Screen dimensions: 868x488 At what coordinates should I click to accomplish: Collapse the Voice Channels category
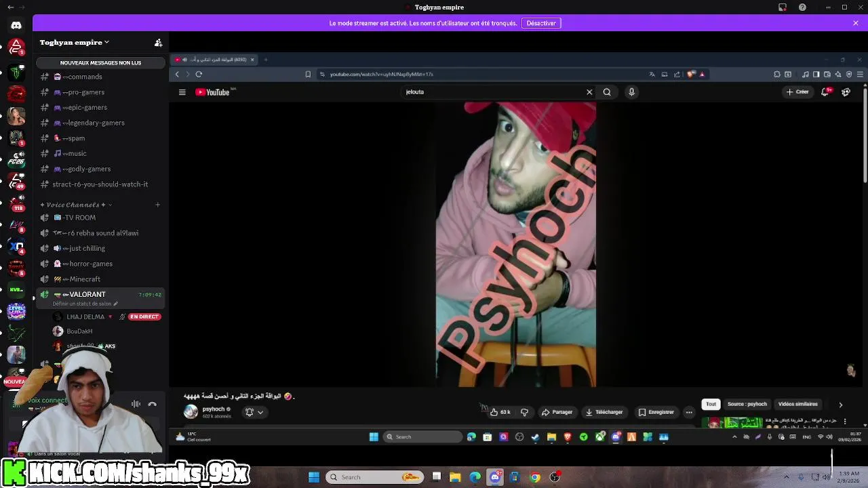[76, 205]
